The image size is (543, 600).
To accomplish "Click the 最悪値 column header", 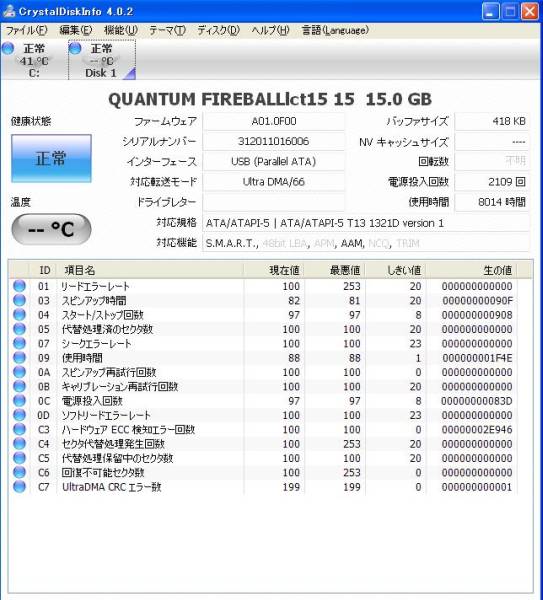I will pyautogui.click(x=335, y=270).
